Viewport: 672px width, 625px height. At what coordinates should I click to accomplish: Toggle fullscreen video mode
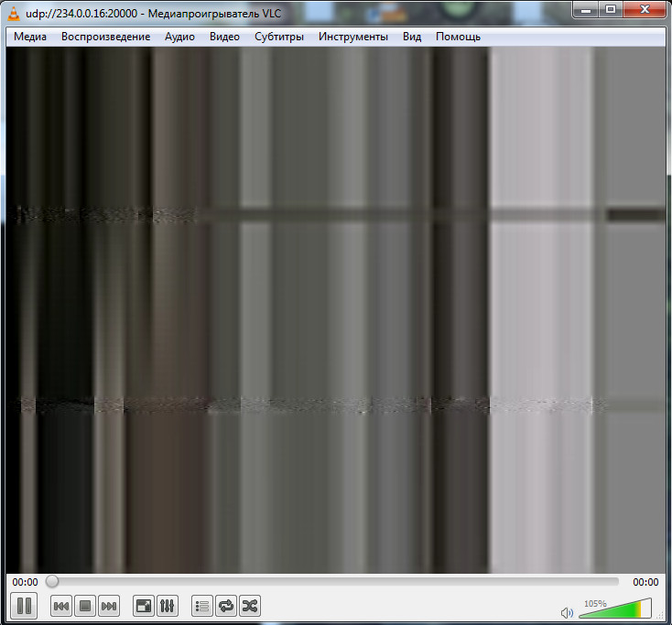(144, 606)
